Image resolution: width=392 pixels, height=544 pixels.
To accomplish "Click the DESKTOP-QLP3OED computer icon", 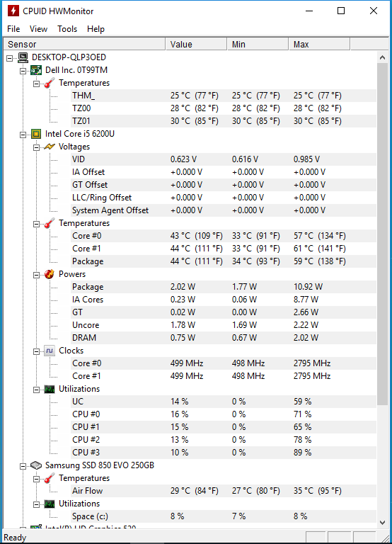I will 23,57.
